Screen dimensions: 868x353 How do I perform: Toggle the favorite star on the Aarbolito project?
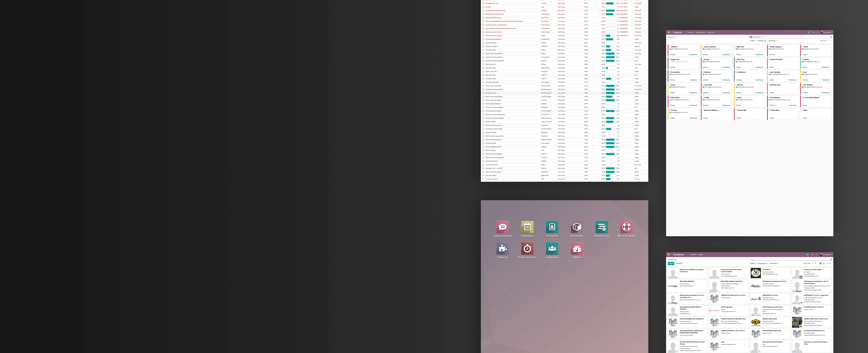[670, 47]
